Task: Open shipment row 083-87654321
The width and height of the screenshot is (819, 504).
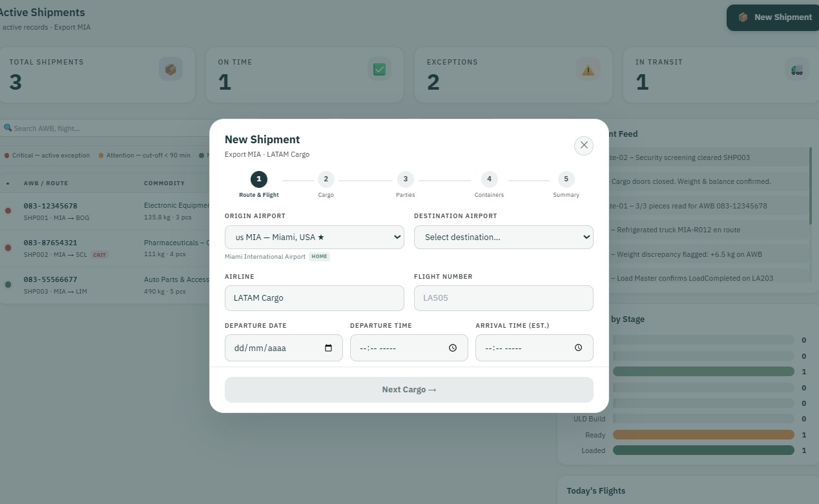Action: pos(105,248)
